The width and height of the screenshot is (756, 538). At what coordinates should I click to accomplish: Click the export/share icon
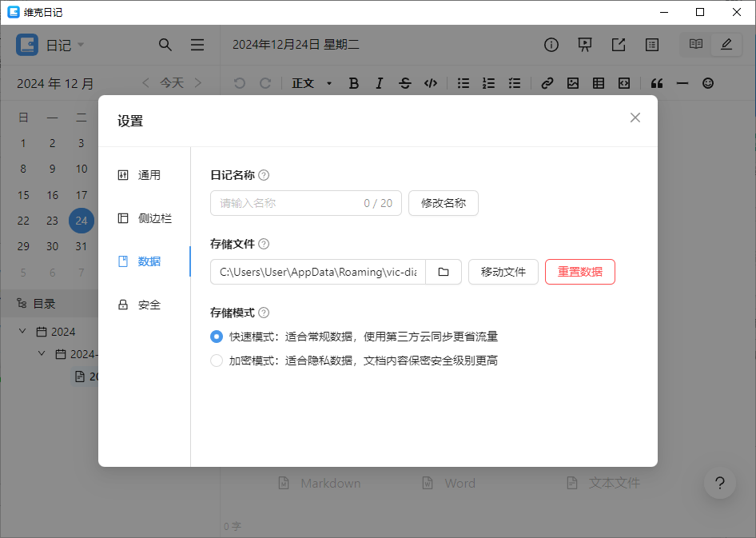coord(619,45)
